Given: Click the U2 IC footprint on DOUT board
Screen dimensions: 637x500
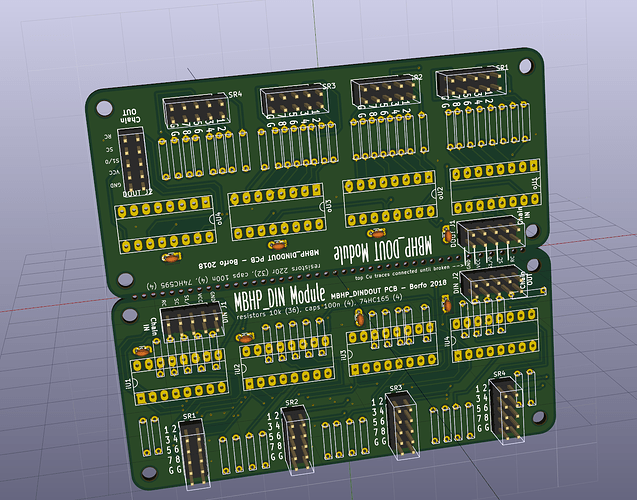Looking at the screenshot, I should [390, 199].
